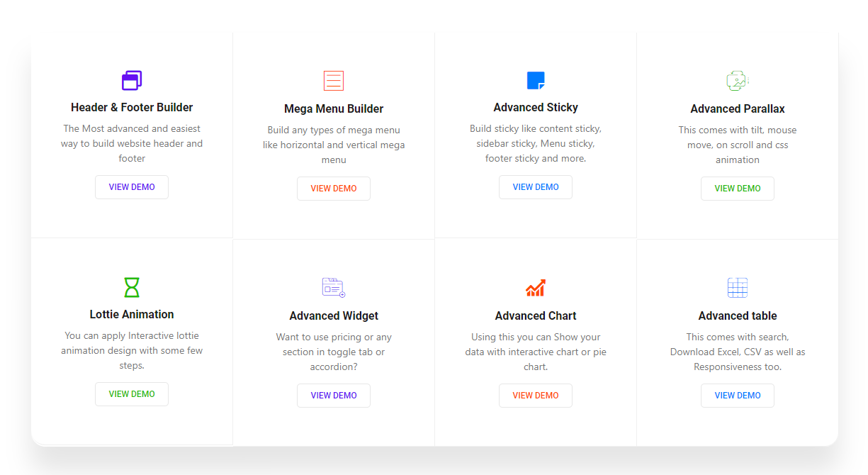View demo for Lottie Animation
Image resolution: width=868 pixels, height=475 pixels.
132,394
